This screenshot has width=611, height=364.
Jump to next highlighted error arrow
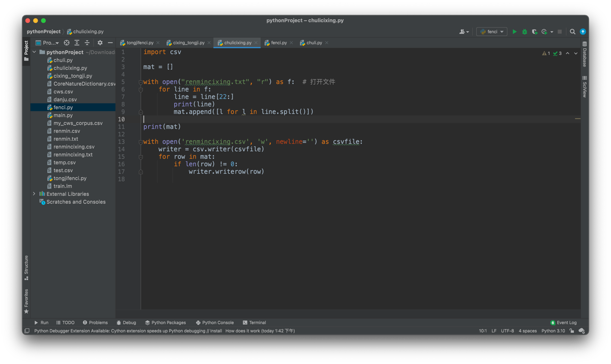pyautogui.click(x=576, y=53)
